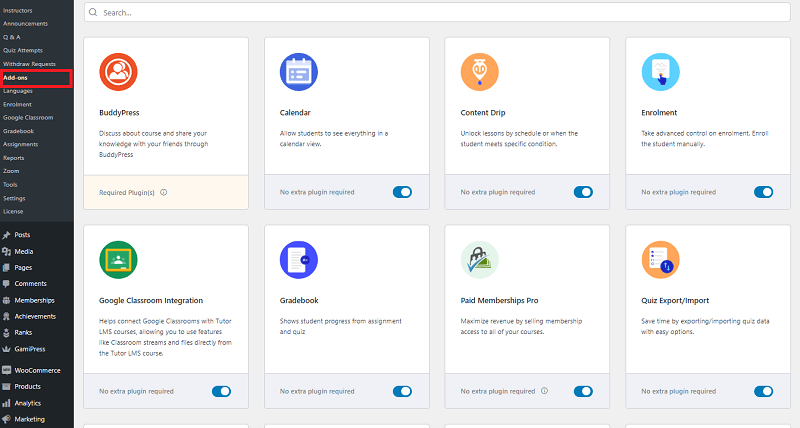Image resolution: width=800 pixels, height=428 pixels.
Task: Open GamiPress menu label
Action: pos(30,349)
